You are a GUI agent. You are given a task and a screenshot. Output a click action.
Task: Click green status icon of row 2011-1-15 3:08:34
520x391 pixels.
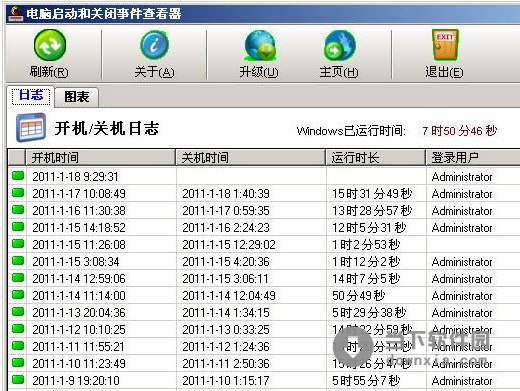18,261
